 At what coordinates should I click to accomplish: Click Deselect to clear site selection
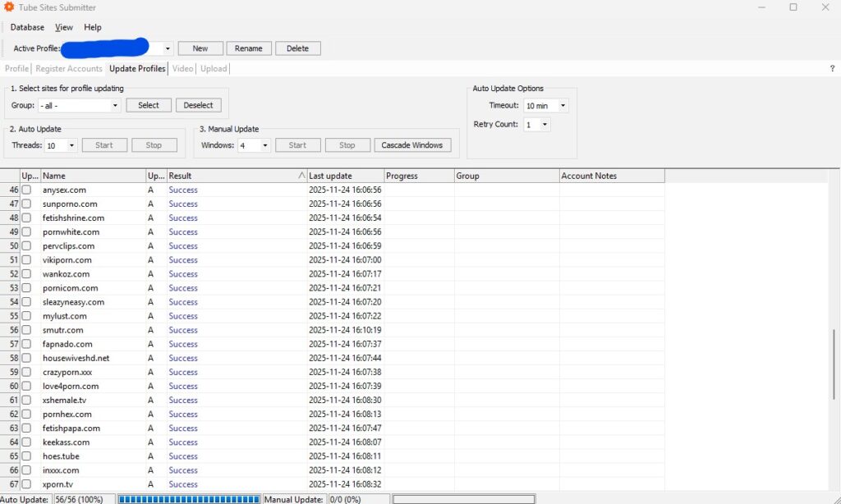pos(198,105)
